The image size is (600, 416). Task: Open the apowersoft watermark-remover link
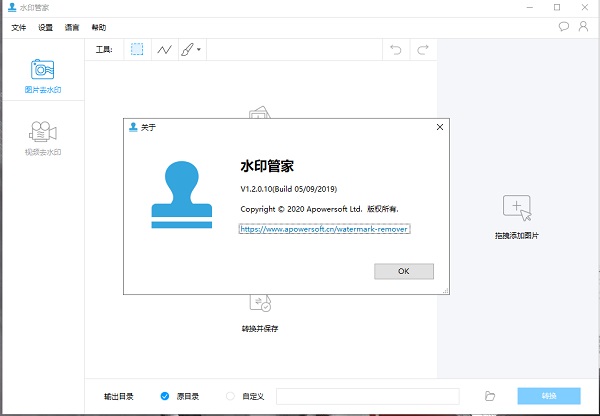(x=324, y=229)
